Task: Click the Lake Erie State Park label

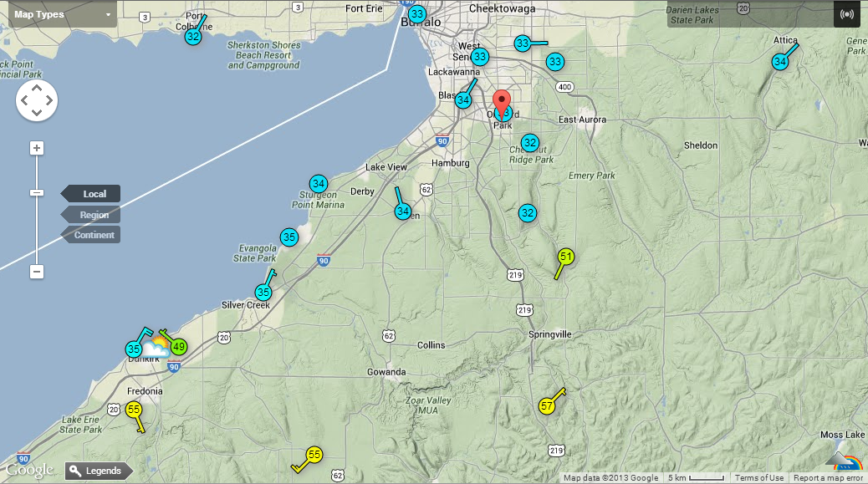Action: [81, 425]
